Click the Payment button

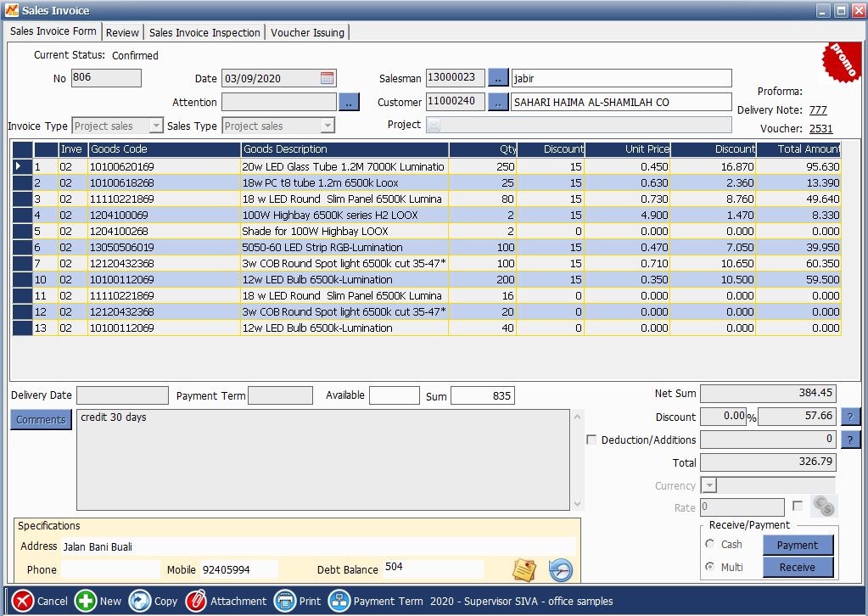click(x=798, y=546)
